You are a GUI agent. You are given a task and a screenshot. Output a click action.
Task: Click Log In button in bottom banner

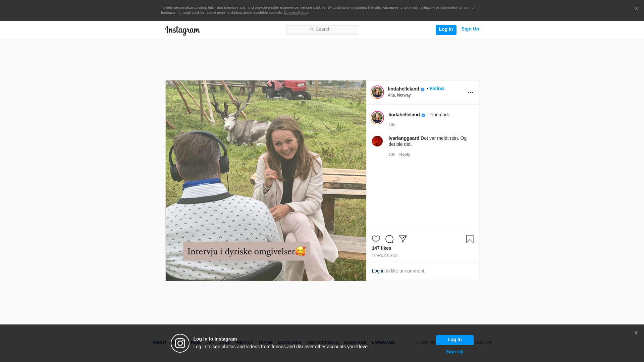454,340
